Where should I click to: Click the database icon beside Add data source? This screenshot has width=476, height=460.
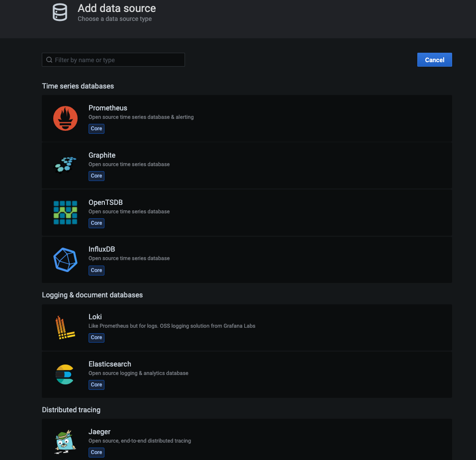click(x=60, y=12)
